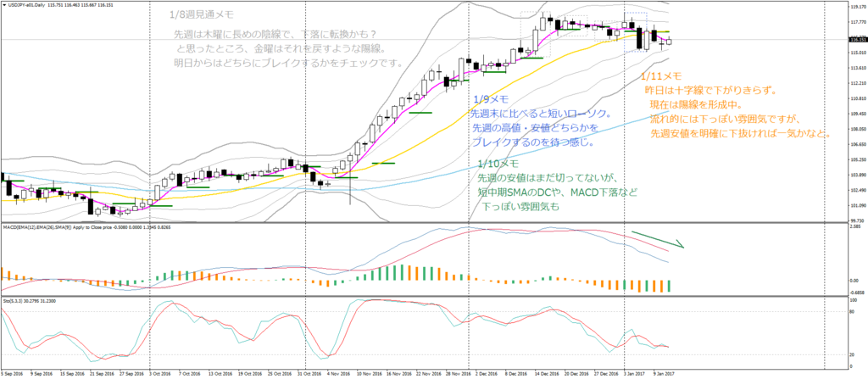Click the text 先週の安値はまだ切ってないが

(x=547, y=178)
